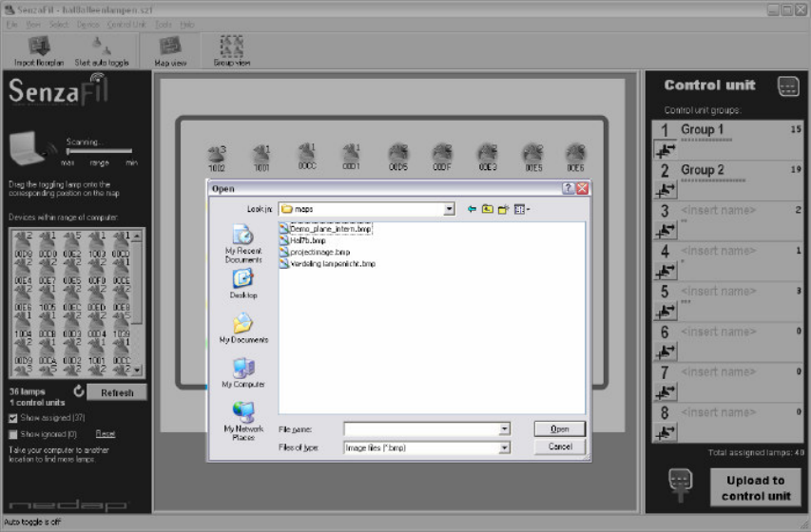Click insert name field for group 4
811x532 pixels.
point(719,251)
